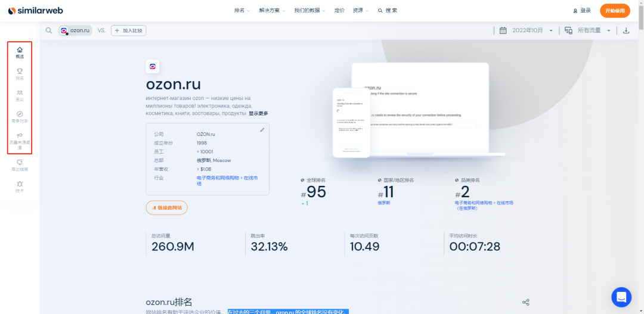Open the blue chat support bubble
644x314 pixels.
pos(621,297)
